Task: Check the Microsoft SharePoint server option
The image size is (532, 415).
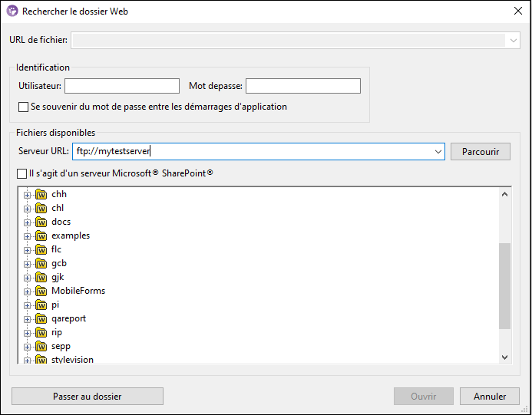Action: click(x=21, y=174)
